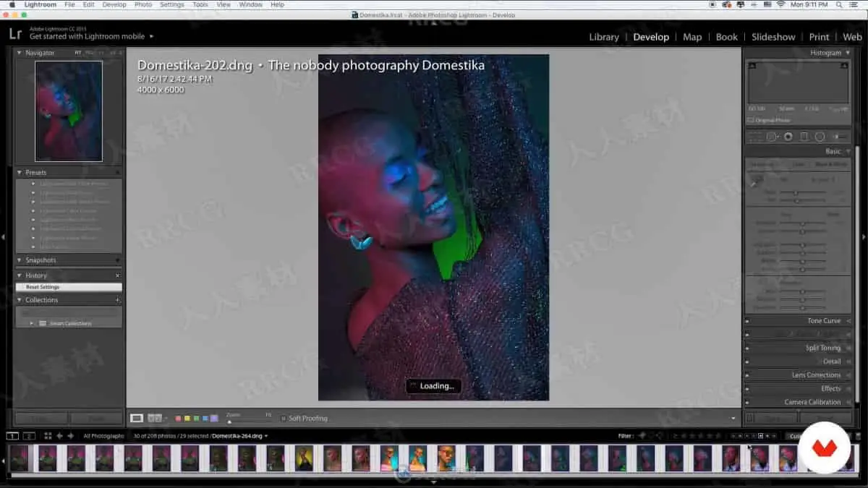Toggle the Lens Corrections panel on/off switch
868x488 pixels.
748,375
